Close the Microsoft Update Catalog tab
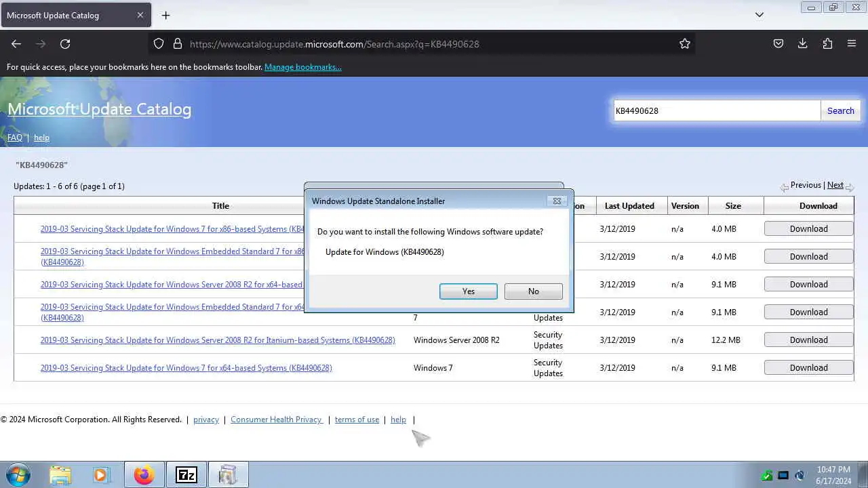The width and height of the screenshot is (868, 488). (140, 15)
